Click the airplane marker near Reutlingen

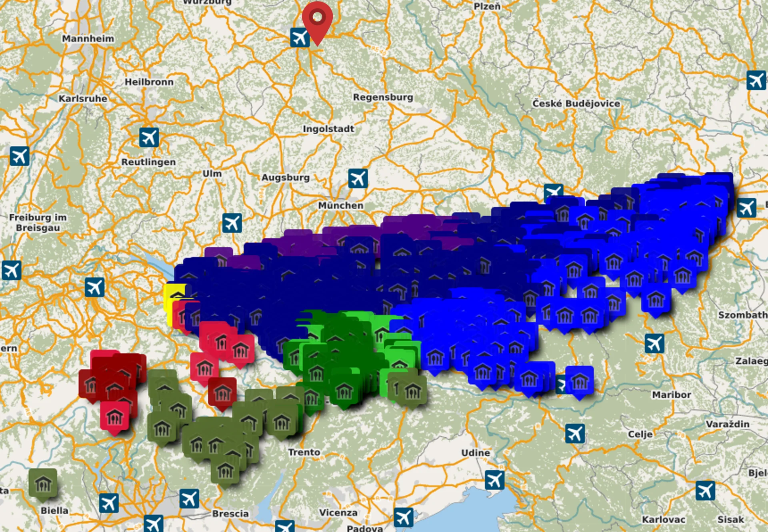pos(148,137)
